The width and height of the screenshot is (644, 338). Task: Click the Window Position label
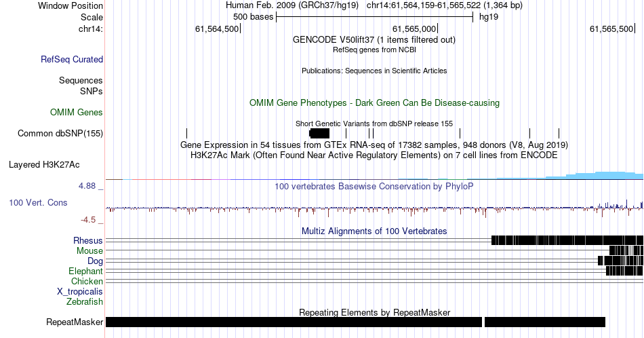[x=71, y=5]
